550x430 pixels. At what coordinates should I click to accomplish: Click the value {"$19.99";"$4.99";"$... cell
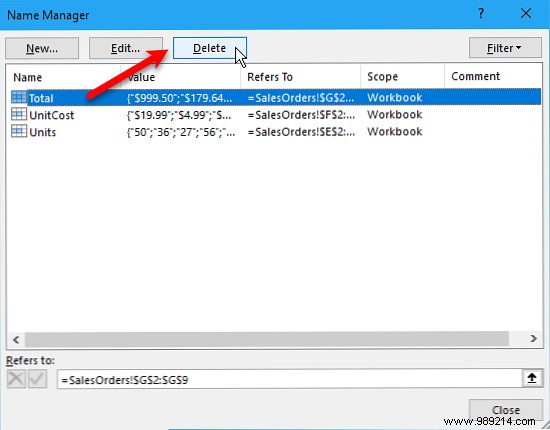179,115
